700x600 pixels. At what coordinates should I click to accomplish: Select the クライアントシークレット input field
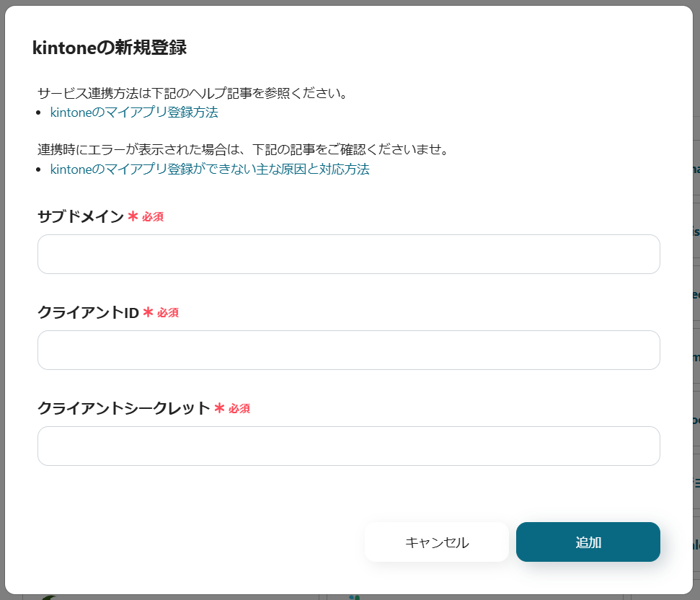click(349, 446)
